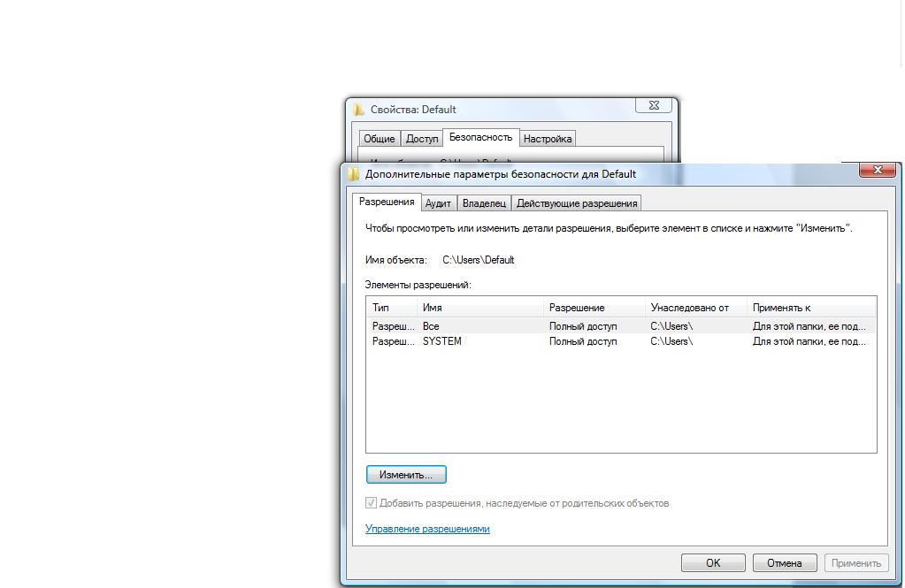Open the Владелец tab
Viewport: 905px width, 588px height.
tap(484, 203)
